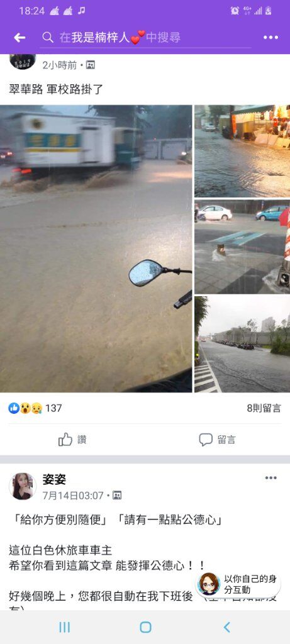This screenshot has width=290, height=644.
Task: Open reactions list showing 137
Action: pyautogui.click(x=35, y=408)
